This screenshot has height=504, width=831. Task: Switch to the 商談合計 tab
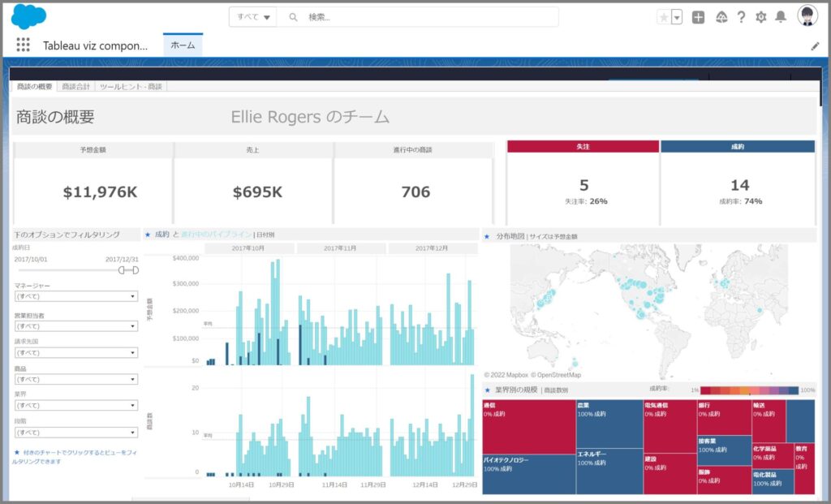pyautogui.click(x=75, y=86)
